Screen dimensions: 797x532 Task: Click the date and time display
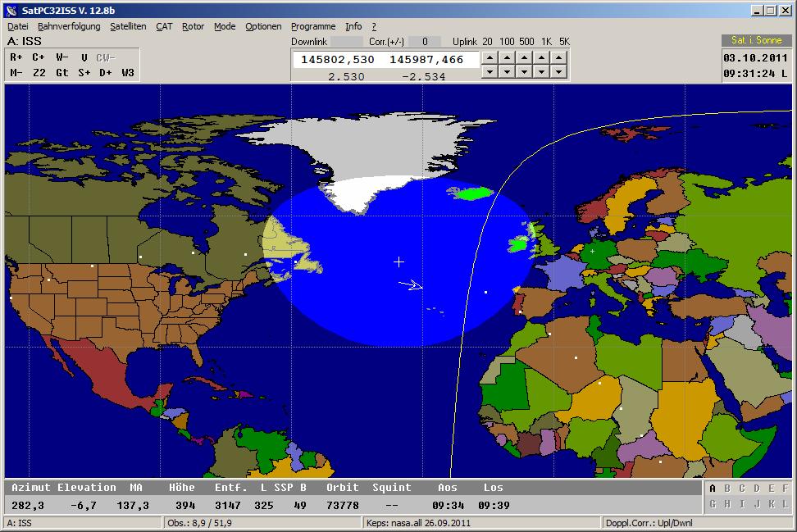[x=756, y=66]
